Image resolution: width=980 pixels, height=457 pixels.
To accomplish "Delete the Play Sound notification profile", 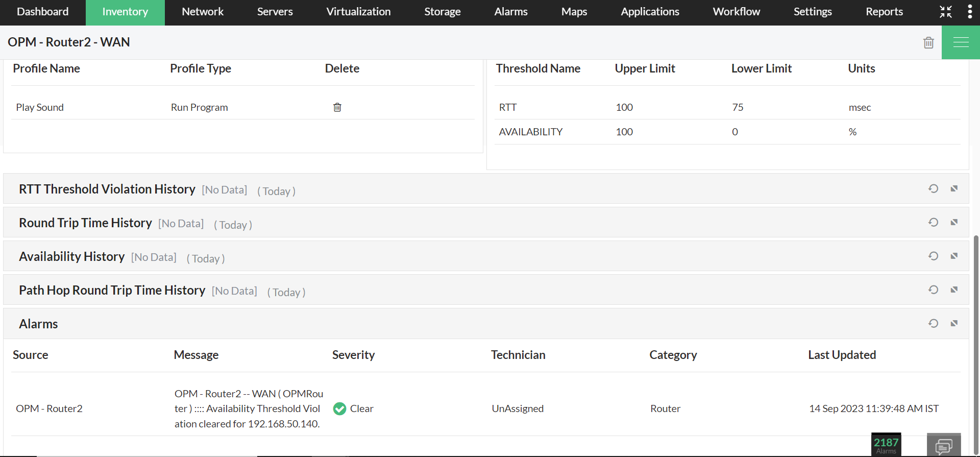I will click(x=337, y=107).
